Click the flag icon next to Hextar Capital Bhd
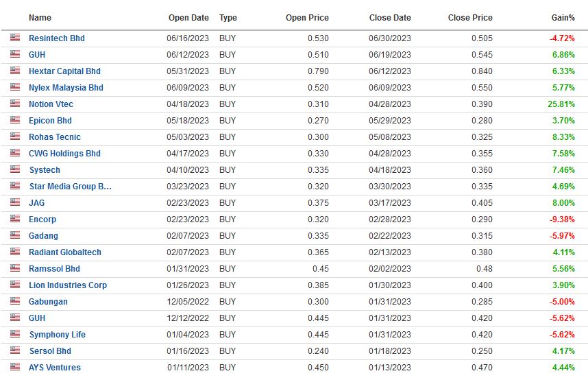The width and height of the screenshot is (588, 380). tap(15, 71)
